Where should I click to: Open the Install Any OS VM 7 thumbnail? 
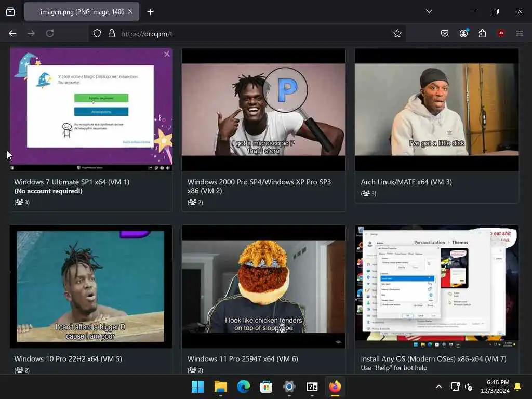click(436, 286)
